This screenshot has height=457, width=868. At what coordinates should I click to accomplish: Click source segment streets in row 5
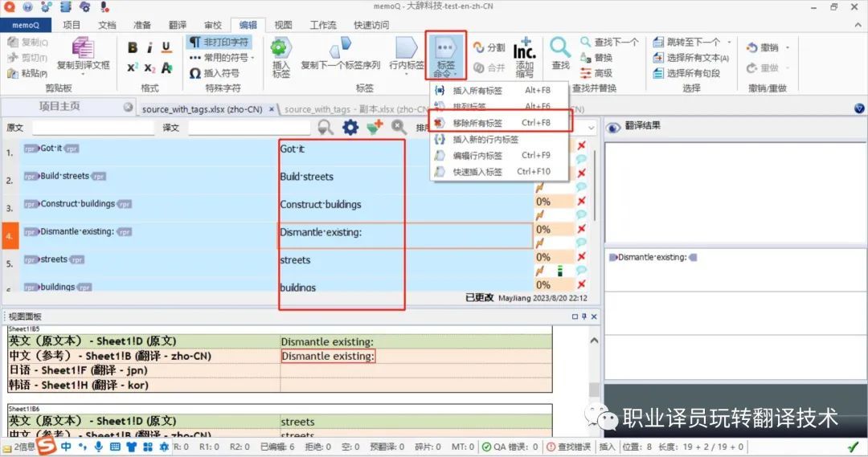(54, 259)
